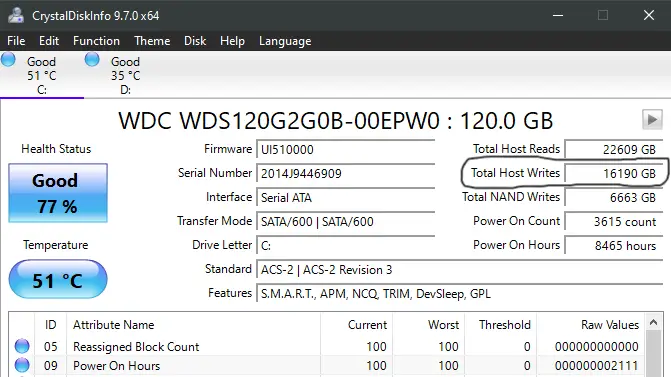The image size is (671, 377).
Task: Open the Theme menu
Action: pos(152,41)
